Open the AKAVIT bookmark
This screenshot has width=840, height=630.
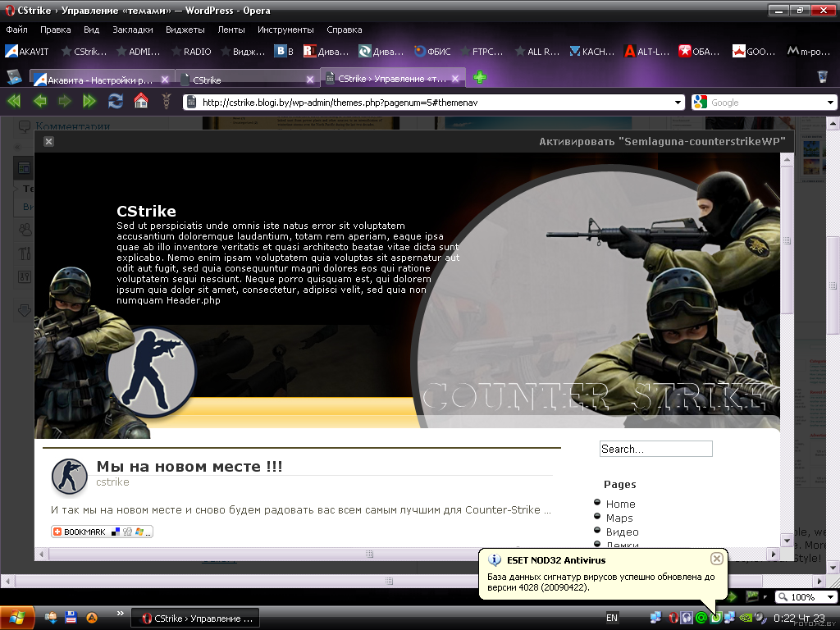click(27, 52)
